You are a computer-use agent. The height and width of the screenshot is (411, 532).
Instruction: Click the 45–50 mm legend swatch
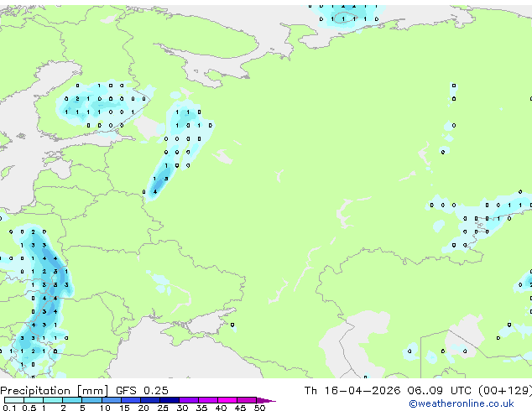coord(247,400)
